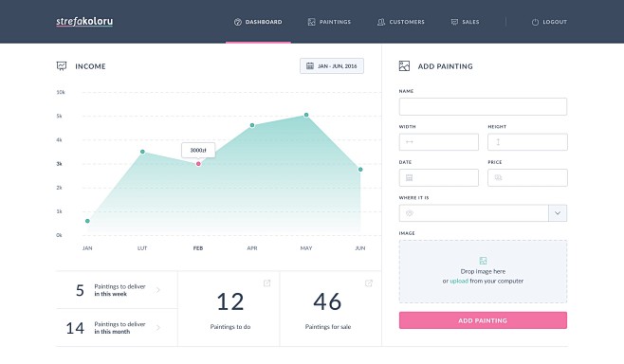Click the Dashboard gauge icon

pos(238,22)
